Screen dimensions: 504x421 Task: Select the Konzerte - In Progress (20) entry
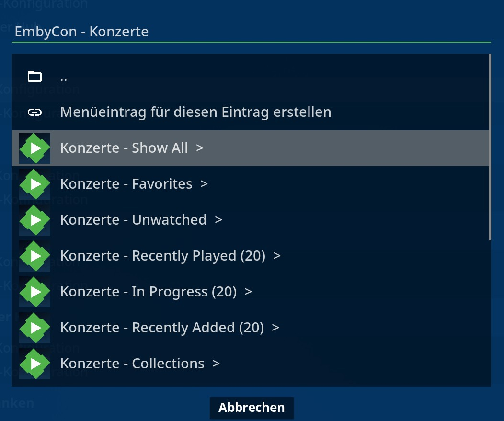click(x=251, y=292)
